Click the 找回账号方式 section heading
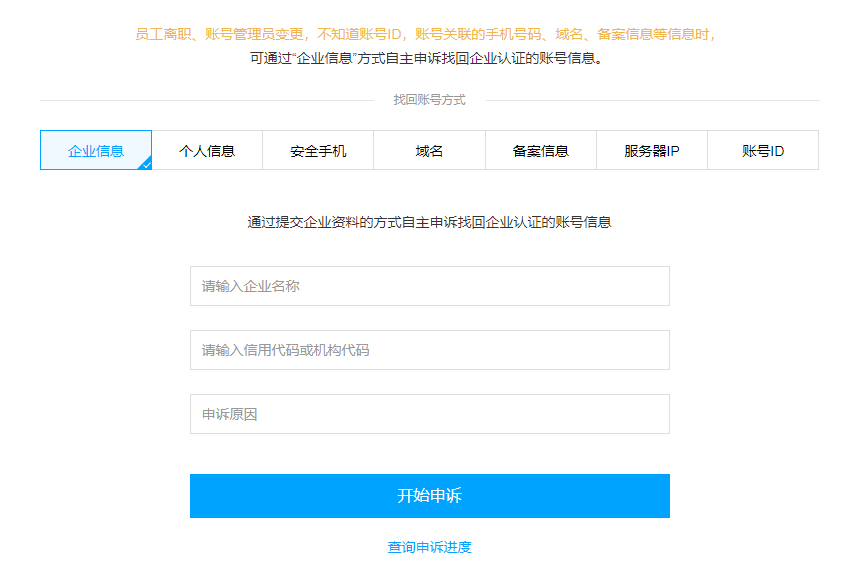The image size is (857, 584). [x=430, y=100]
